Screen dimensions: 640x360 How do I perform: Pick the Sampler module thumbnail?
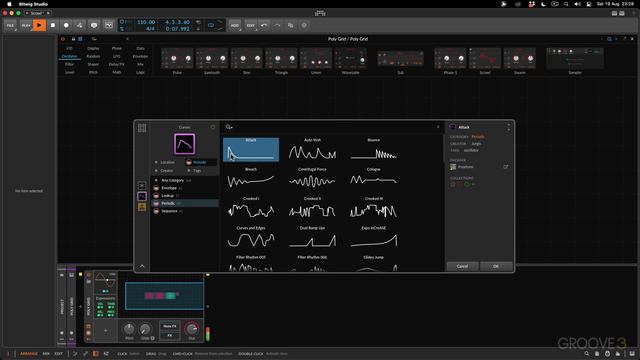point(575,58)
